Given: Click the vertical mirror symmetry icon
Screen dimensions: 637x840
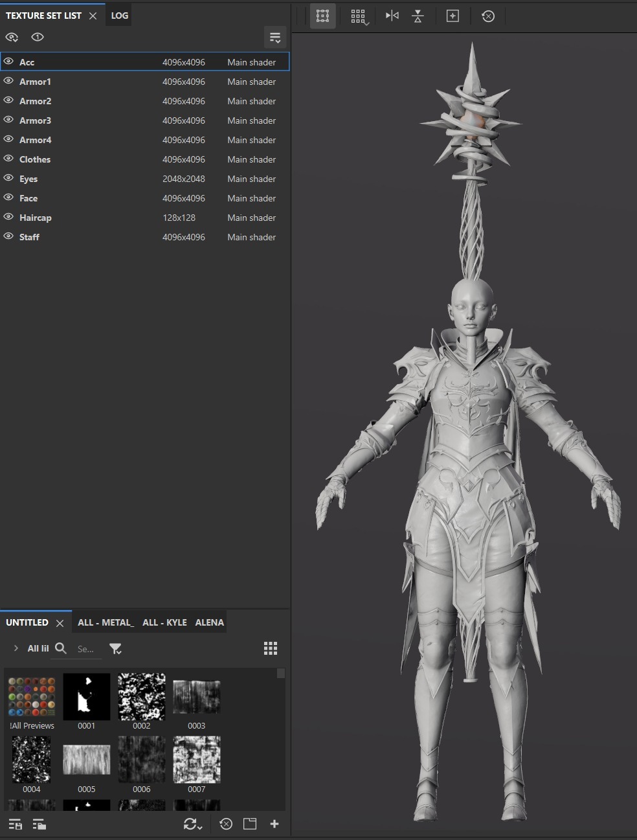Looking at the screenshot, I should point(418,16).
